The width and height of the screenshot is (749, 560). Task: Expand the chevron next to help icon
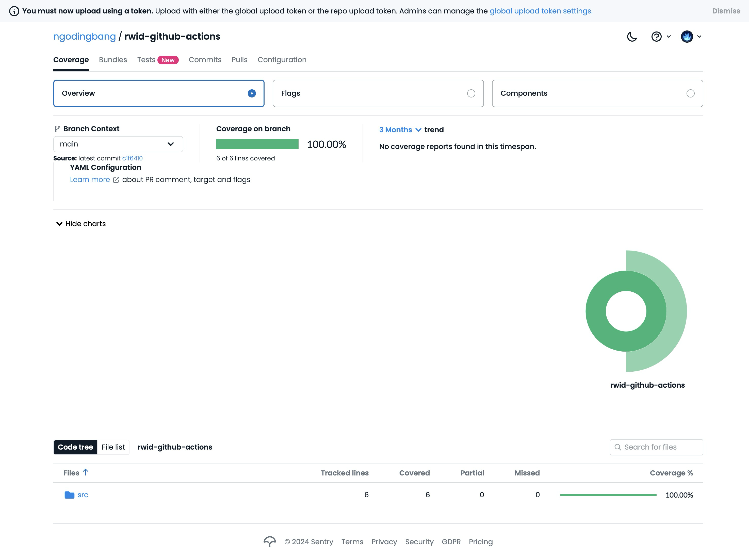[x=669, y=37]
